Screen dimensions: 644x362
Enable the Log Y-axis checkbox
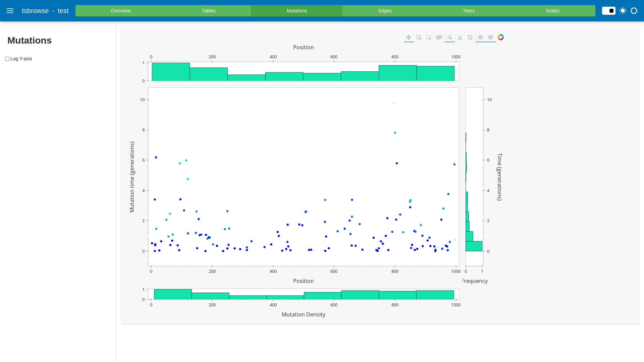point(7,59)
